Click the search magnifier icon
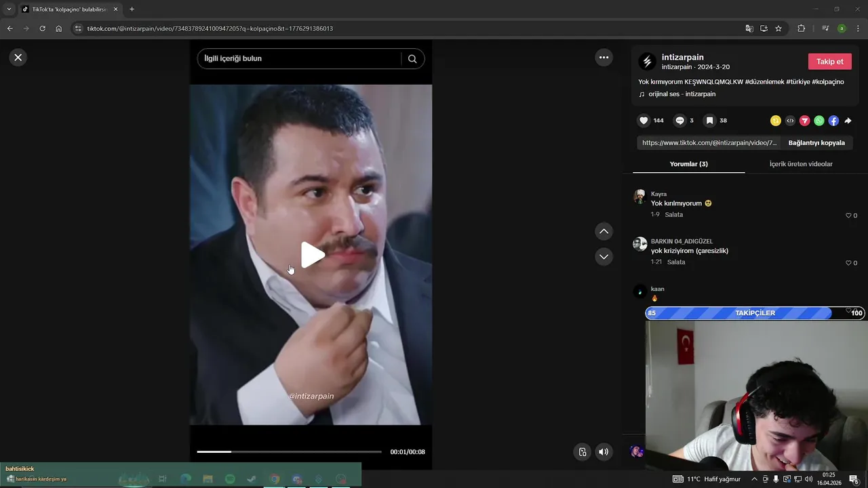The width and height of the screenshot is (868, 488). [412, 59]
